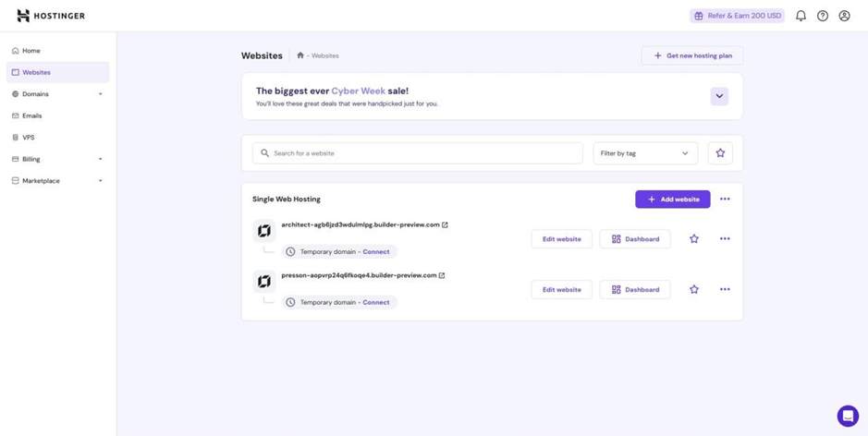This screenshot has height=436, width=868.
Task: Click the Search for a website field
Action: 418,153
